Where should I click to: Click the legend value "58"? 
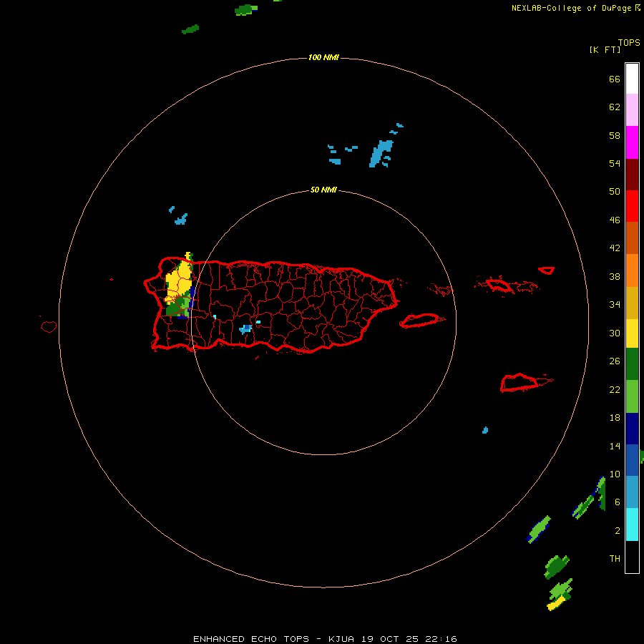[x=615, y=135]
